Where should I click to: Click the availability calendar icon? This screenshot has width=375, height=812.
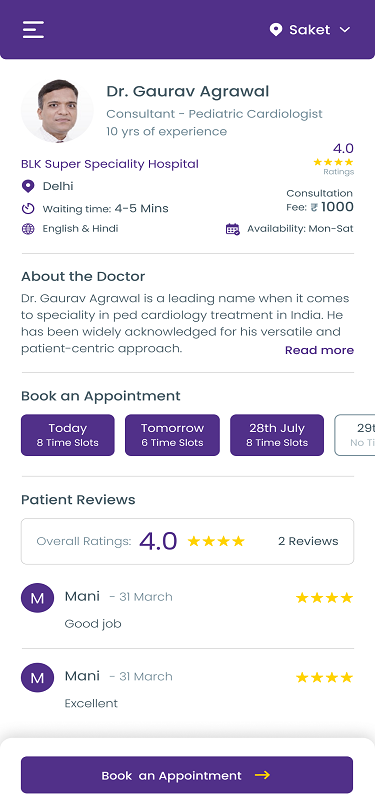pos(233,229)
